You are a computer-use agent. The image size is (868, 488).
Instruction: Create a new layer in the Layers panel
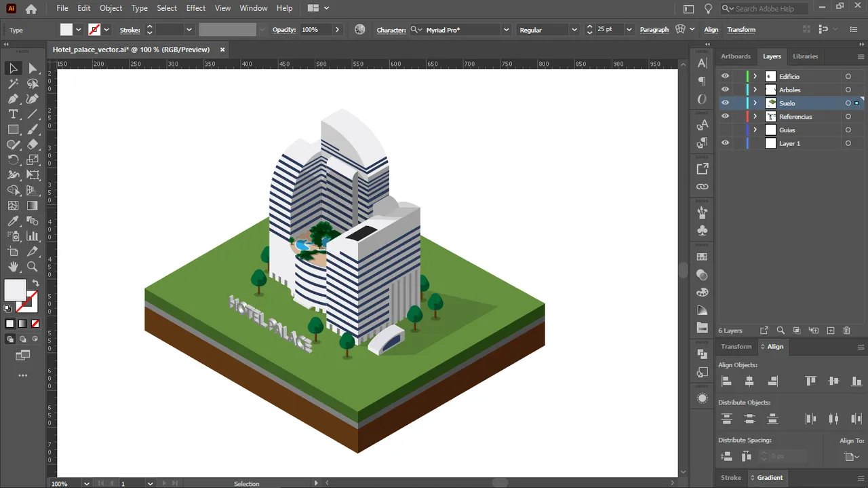tap(831, 331)
